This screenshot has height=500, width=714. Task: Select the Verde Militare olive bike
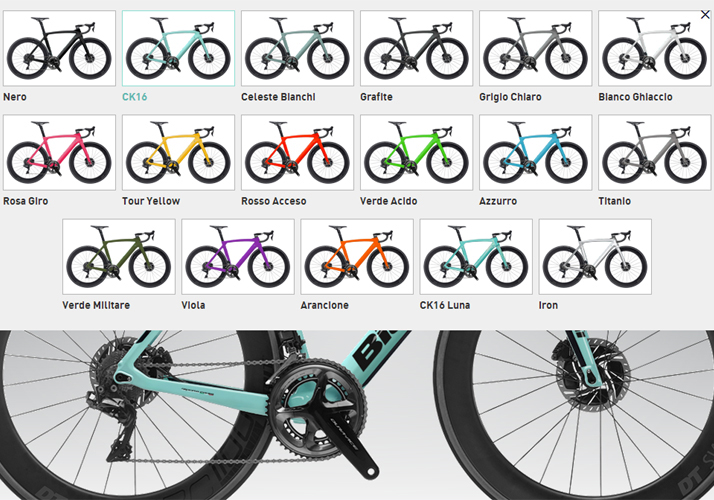click(119, 257)
